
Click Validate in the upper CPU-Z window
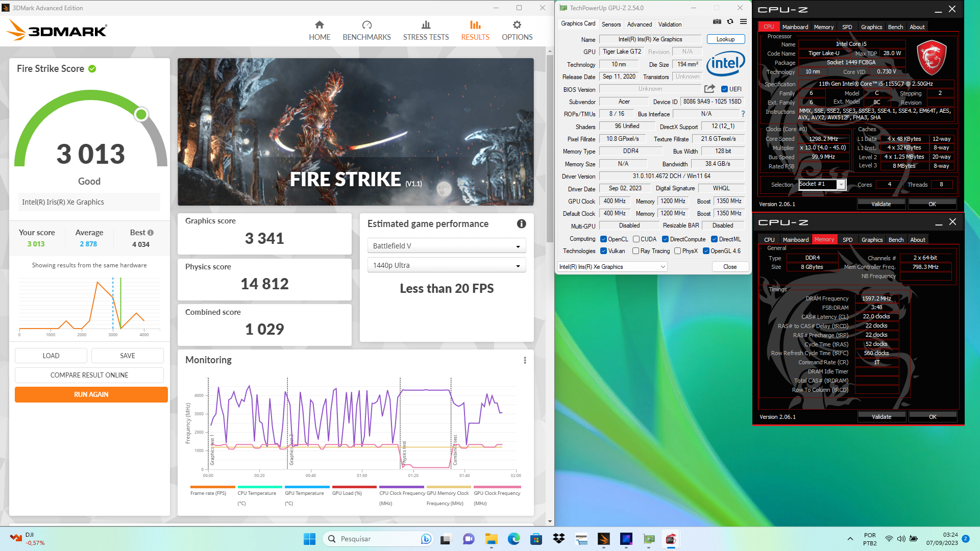[x=881, y=204]
